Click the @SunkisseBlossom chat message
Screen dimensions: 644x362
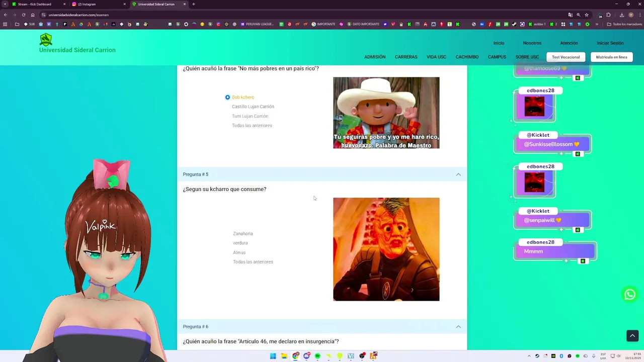pyautogui.click(x=552, y=144)
